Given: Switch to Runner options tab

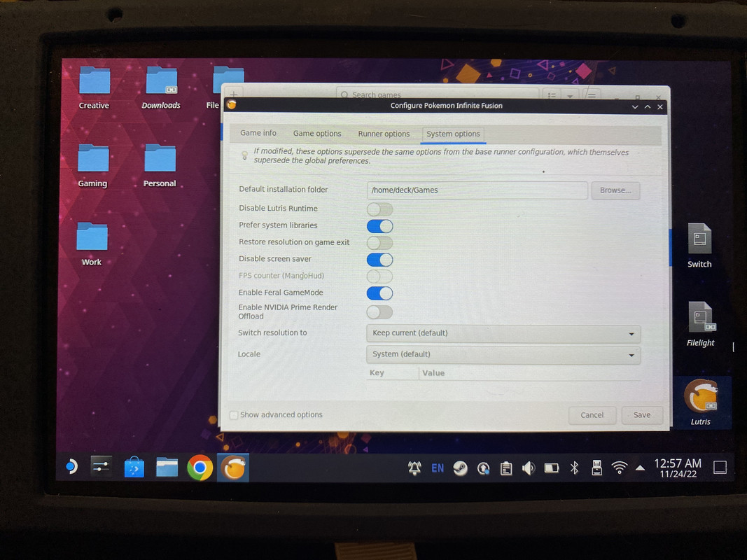Looking at the screenshot, I should pos(384,134).
